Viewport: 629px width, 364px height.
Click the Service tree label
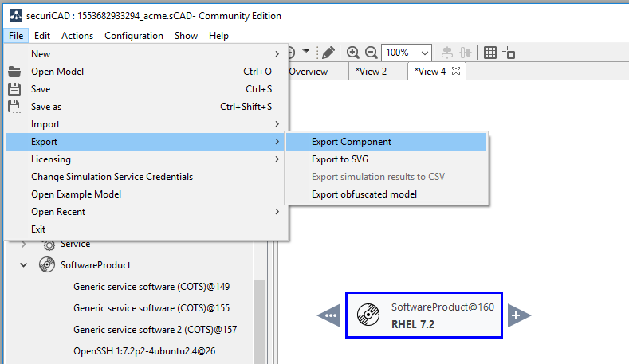pos(76,245)
